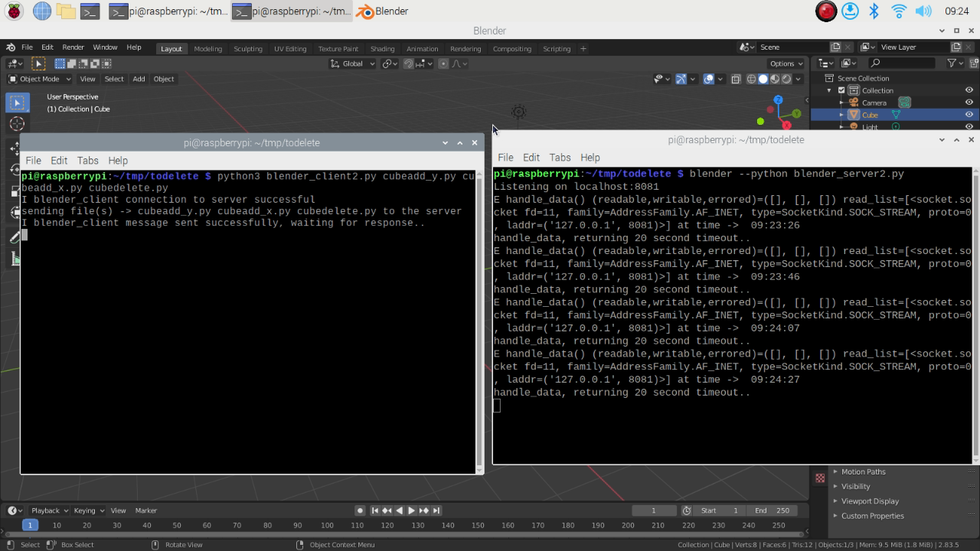Click the Blender logo menu icon
Viewport: 980px width, 551px height.
tap(10, 47)
